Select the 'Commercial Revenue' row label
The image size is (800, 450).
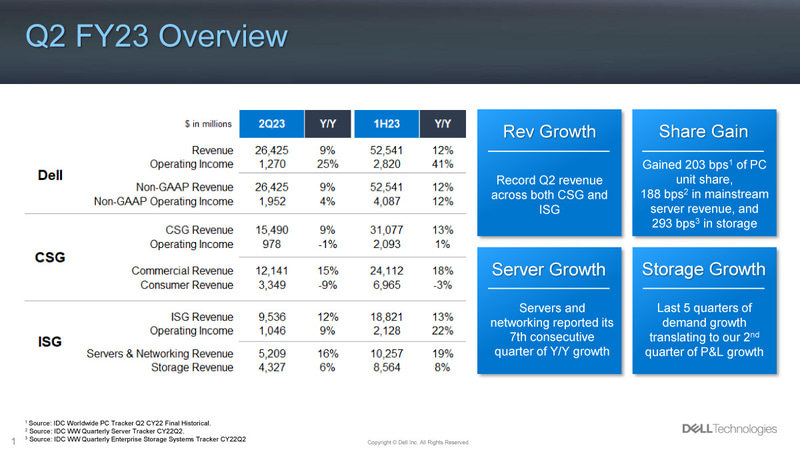point(183,271)
